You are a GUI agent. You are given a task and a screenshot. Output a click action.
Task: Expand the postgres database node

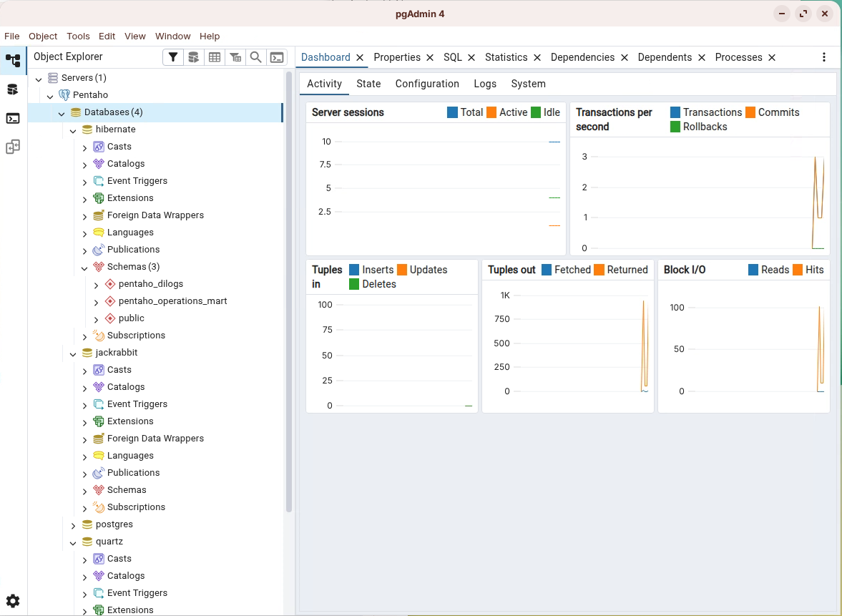click(x=73, y=525)
